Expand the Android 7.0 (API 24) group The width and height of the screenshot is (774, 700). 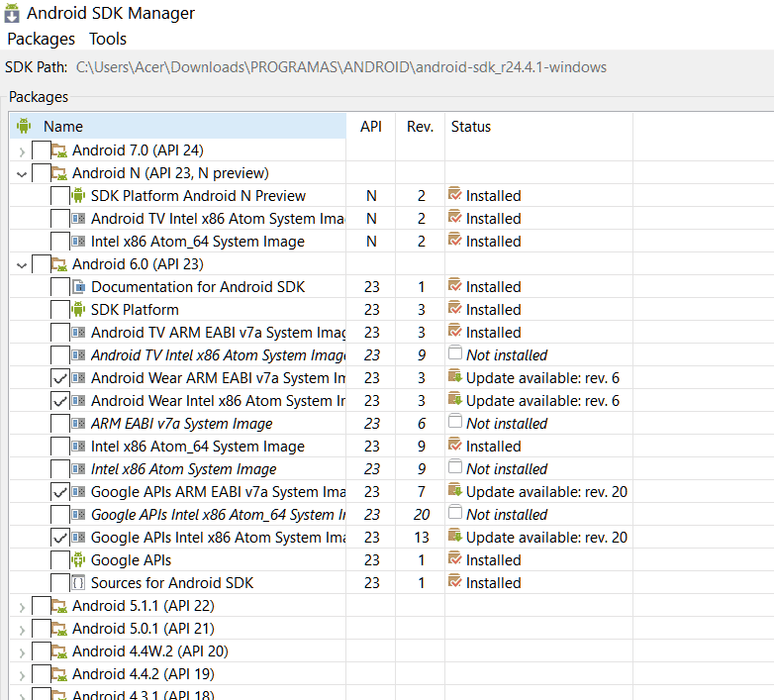tap(22, 151)
